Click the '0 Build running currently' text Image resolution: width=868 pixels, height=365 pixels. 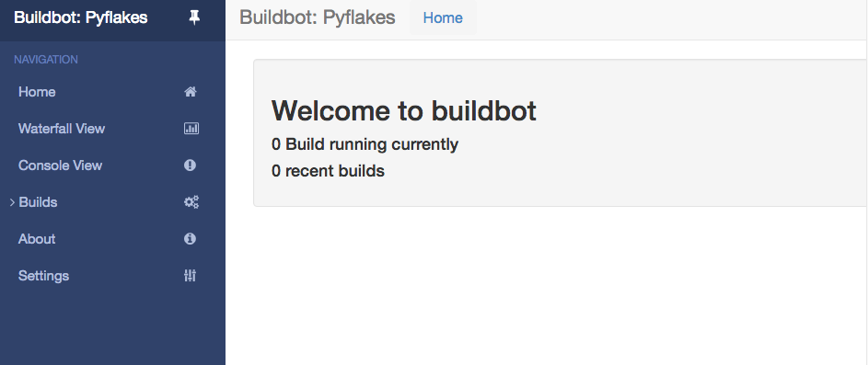click(x=365, y=145)
